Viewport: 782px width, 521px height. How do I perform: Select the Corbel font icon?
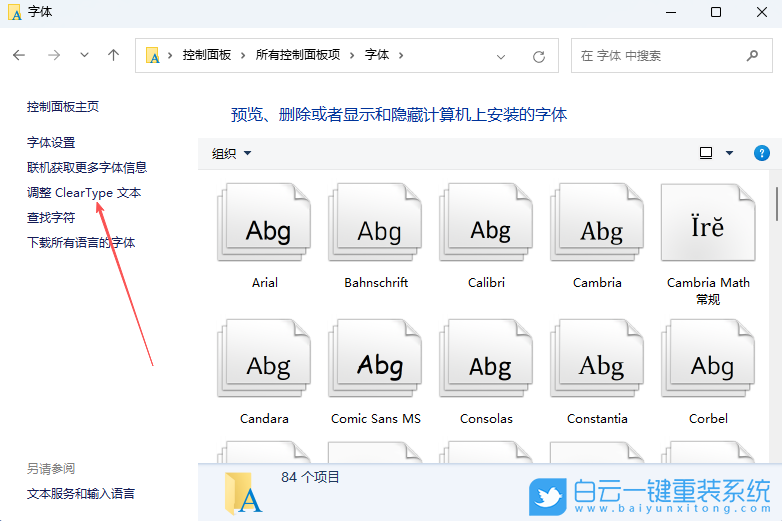pyautogui.click(x=708, y=358)
